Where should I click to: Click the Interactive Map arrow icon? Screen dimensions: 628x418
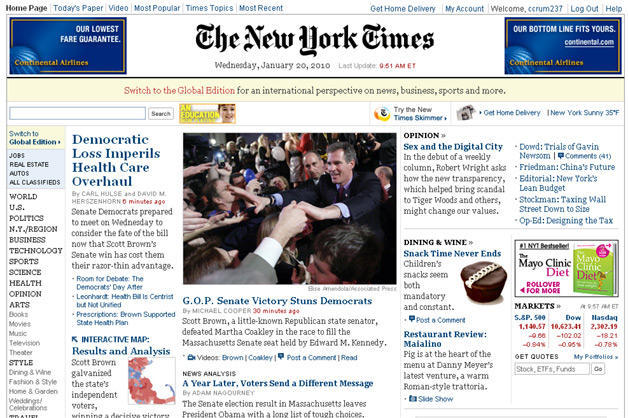click(x=75, y=339)
